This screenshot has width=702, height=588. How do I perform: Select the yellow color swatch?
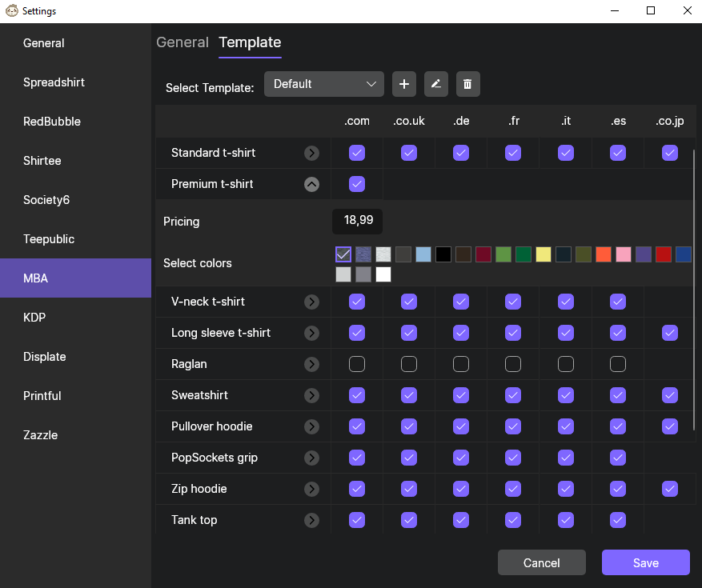pyautogui.click(x=544, y=254)
